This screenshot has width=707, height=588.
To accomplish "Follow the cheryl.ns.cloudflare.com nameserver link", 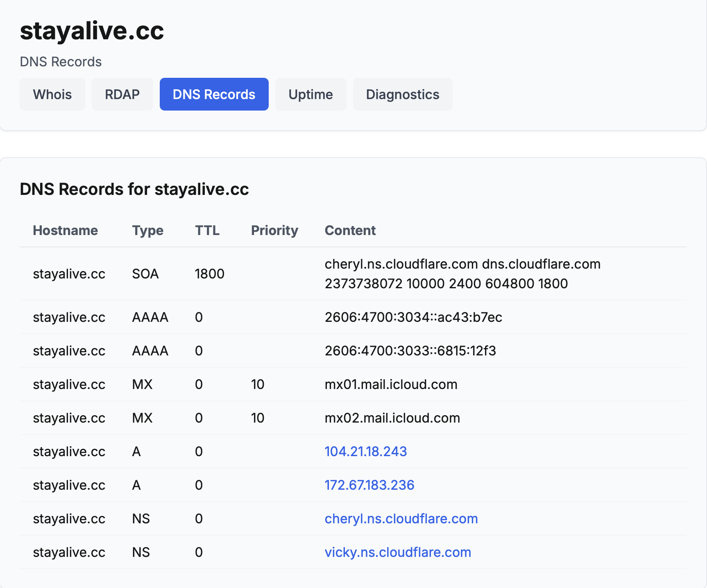I will 401,518.
